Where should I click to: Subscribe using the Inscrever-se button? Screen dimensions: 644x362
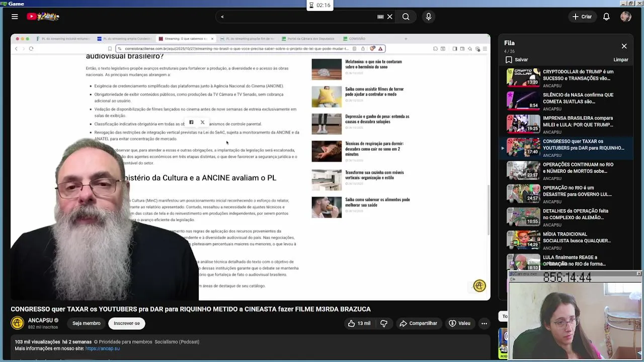(x=127, y=323)
